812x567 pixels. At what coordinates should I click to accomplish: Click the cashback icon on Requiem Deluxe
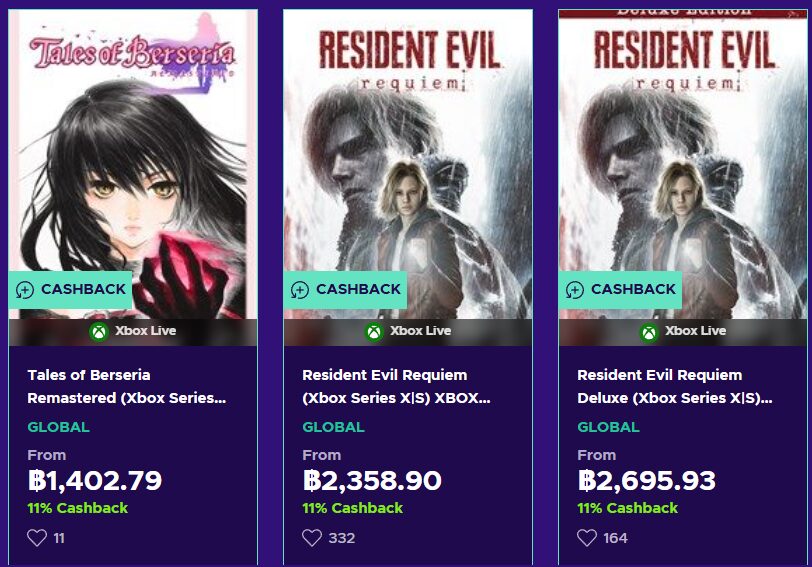pos(574,290)
